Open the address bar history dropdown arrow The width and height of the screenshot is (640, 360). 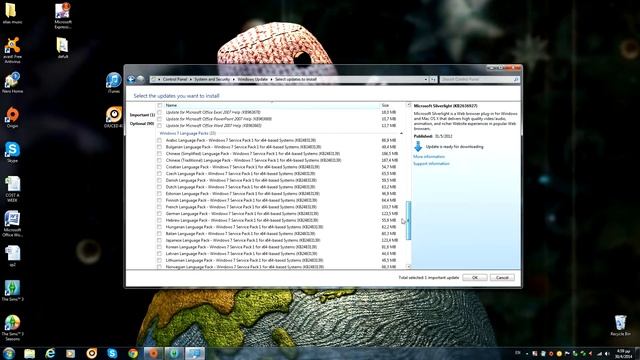[426, 80]
